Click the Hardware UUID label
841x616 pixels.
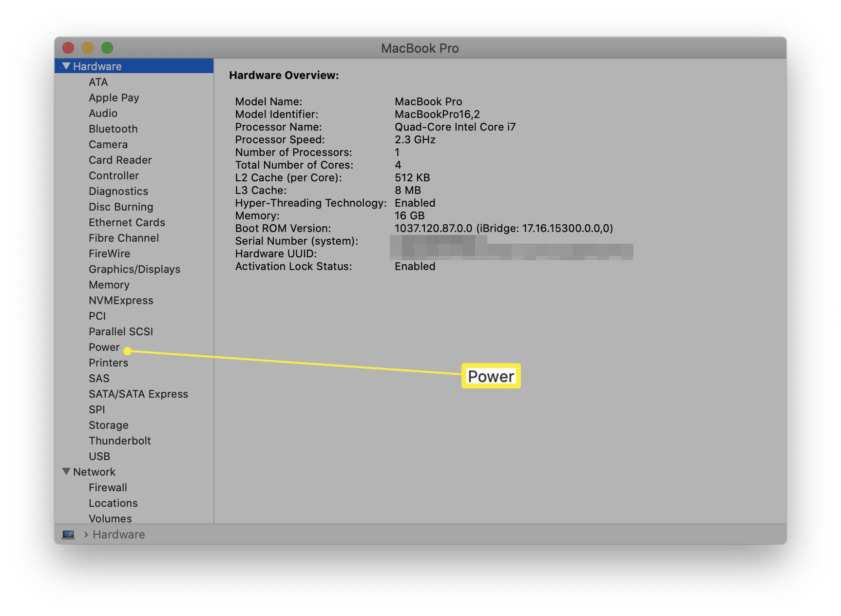pos(276,253)
